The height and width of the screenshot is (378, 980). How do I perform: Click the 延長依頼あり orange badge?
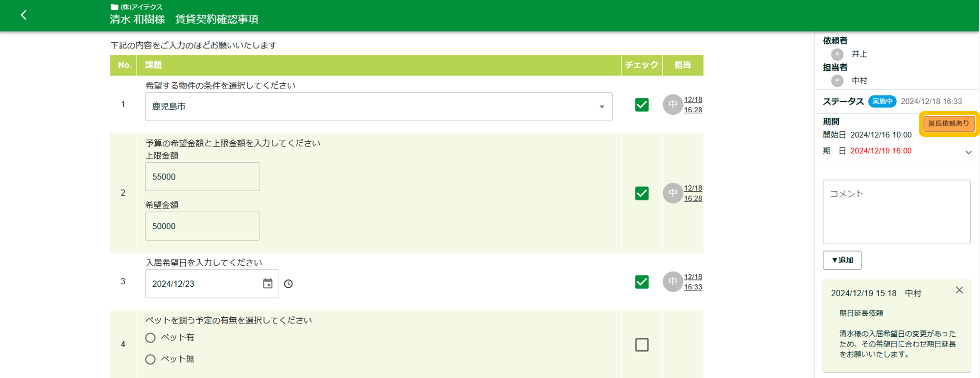coord(948,123)
